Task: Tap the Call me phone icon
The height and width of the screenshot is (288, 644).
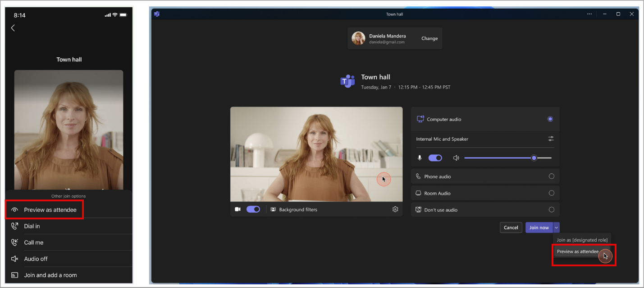Action: click(x=14, y=242)
